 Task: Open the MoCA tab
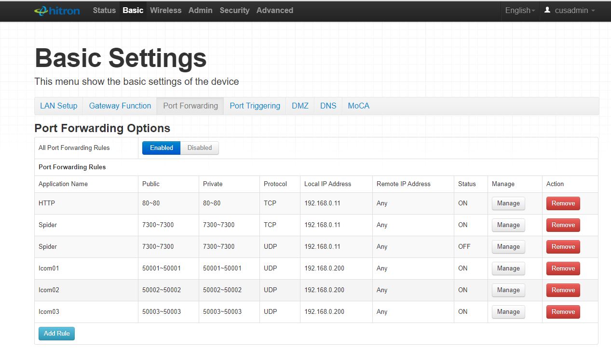click(358, 106)
